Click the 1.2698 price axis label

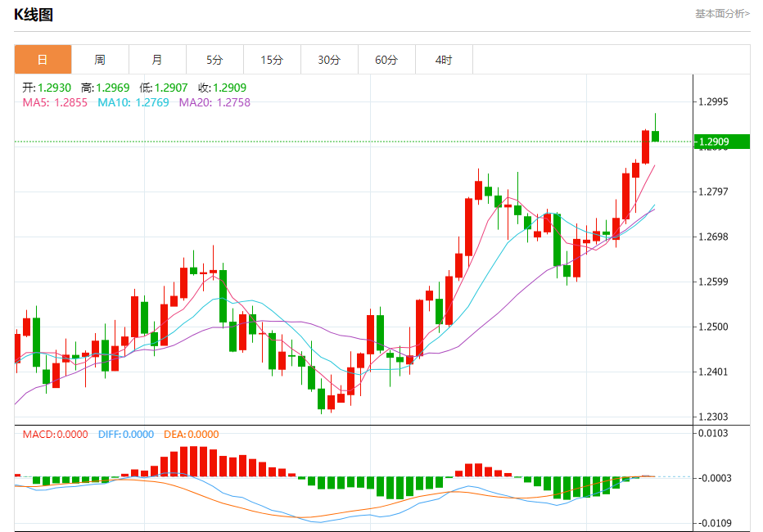713,237
